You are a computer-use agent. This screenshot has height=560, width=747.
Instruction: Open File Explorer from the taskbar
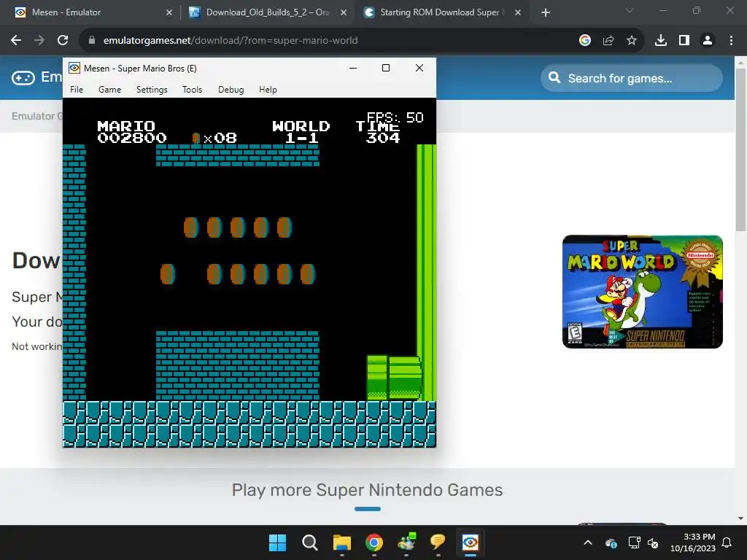(342, 542)
